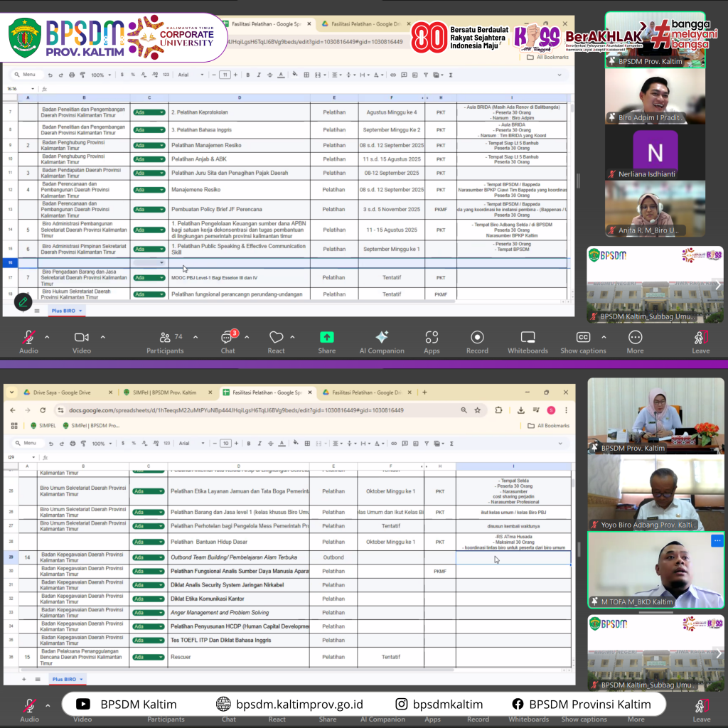This screenshot has width=728, height=728.
Task: Open the 100% zoom dropdown in lower sheet
Action: pyautogui.click(x=102, y=444)
